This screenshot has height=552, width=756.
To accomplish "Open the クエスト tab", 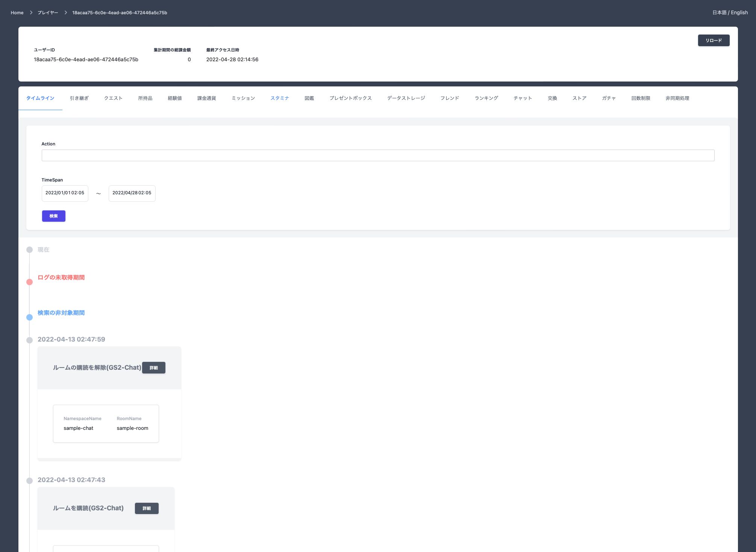I will tap(113, 98).
